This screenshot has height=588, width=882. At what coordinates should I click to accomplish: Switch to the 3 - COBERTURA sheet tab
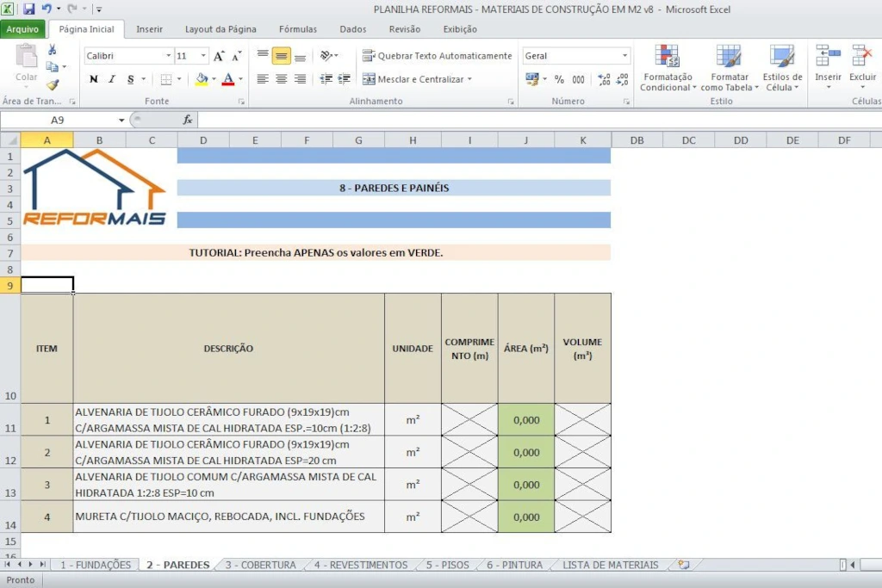coord(260,565)
